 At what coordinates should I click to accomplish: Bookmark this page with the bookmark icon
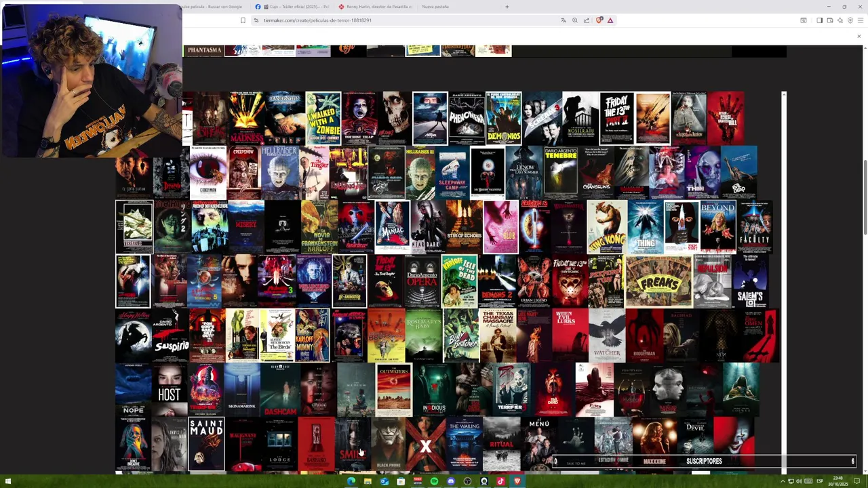(243, 20)
